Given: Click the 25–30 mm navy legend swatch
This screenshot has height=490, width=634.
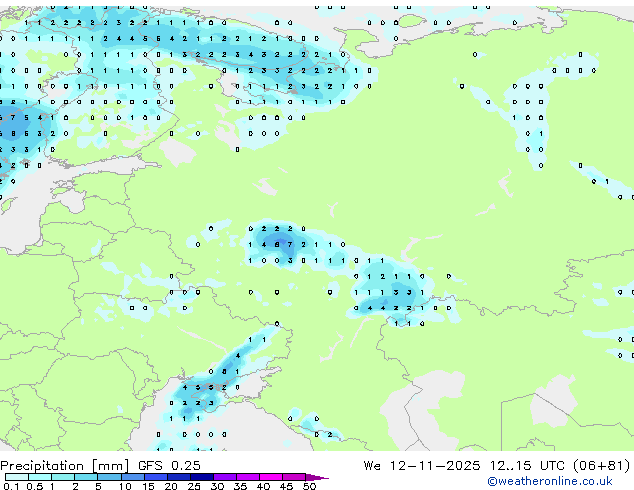Looking at the screenshot, I should coord(202,477).
